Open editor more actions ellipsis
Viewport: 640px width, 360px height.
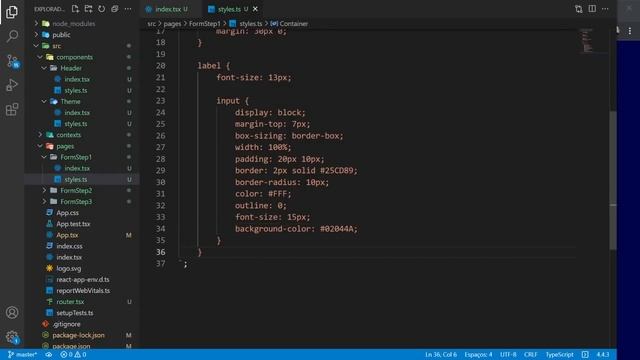605,9
